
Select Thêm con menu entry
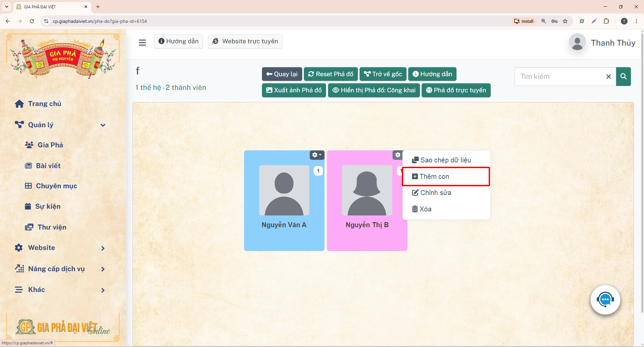click(x=446, y=177)
